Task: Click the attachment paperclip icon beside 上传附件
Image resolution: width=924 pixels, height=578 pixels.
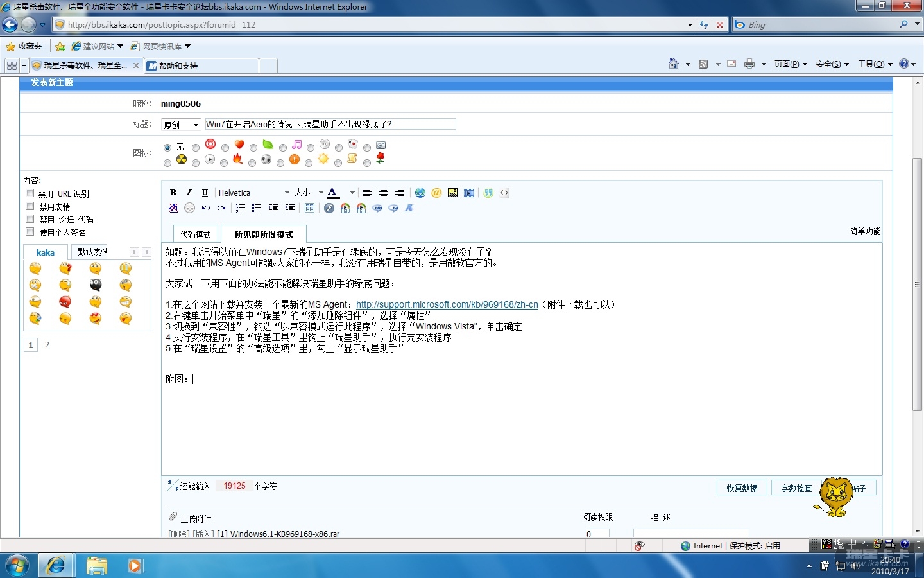Action: [x=173, y=517]
